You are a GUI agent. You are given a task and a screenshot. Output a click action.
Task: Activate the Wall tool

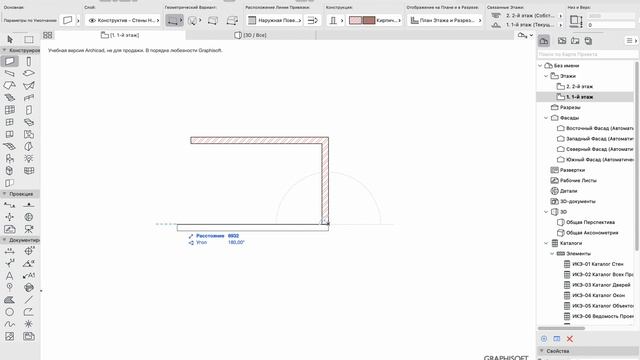10,61
